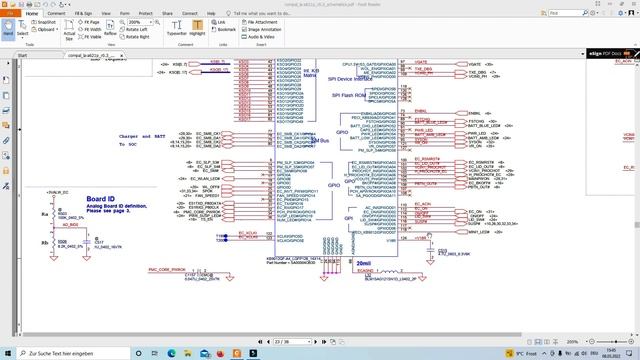The image size is (640, 360).
Task: Apply Fit Page zoom
Action: [89, 22]
